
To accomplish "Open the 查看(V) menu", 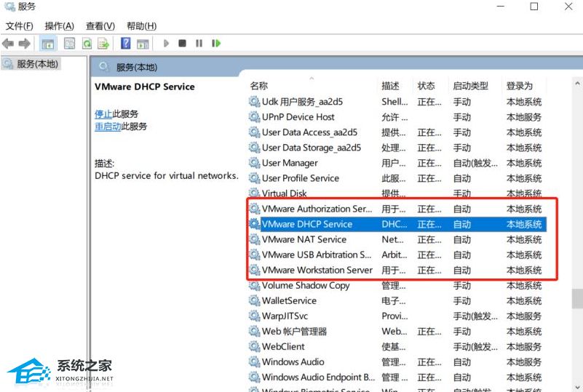I will point(100,26).
